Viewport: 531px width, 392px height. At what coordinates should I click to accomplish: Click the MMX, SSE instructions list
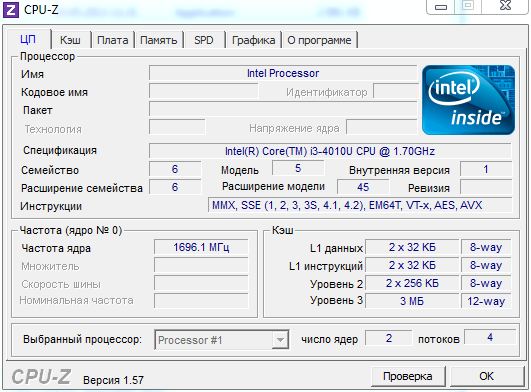tap(360, 205)
